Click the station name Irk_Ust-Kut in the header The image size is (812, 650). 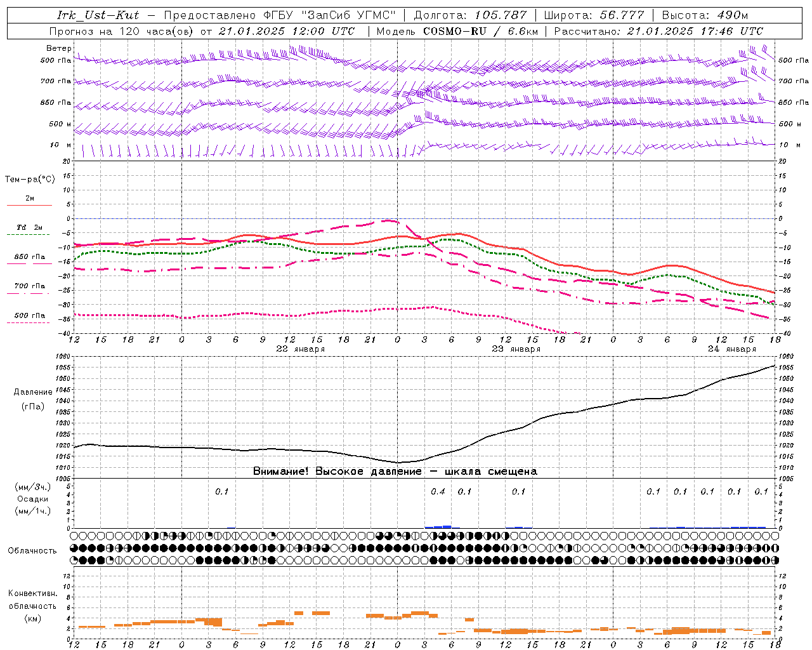(x=98, y=15)
